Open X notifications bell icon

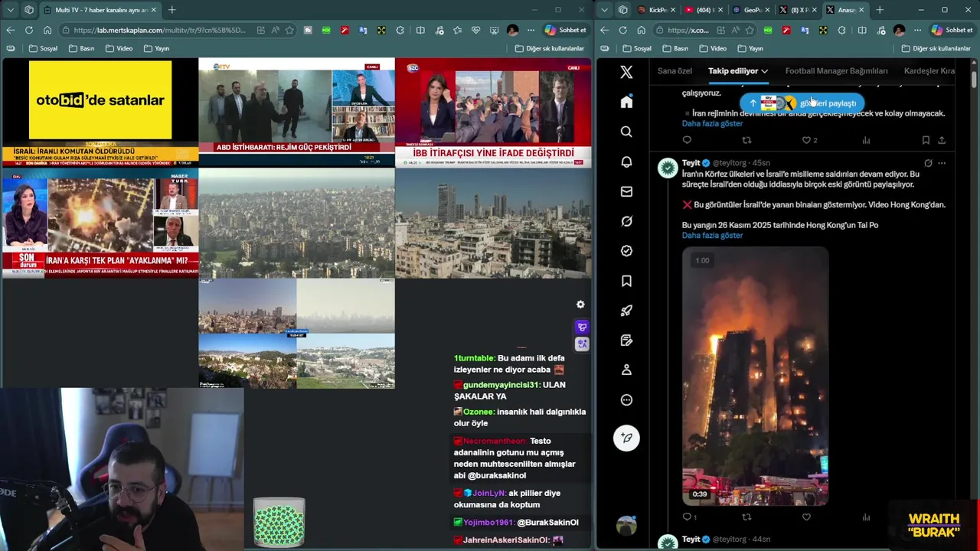[x=626, y=161]
